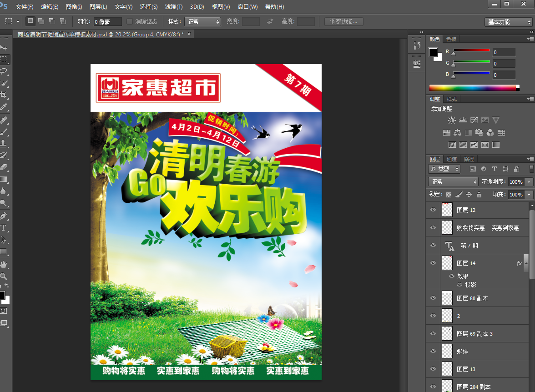
Task: Open layer blend mode 正常 dropdown
Action: [x=453, y=182]
